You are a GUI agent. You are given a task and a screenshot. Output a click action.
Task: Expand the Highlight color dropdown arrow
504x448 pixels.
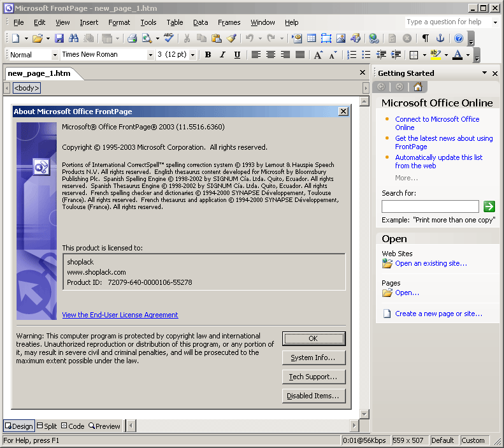pyautogui.click(x=446, y=55)
